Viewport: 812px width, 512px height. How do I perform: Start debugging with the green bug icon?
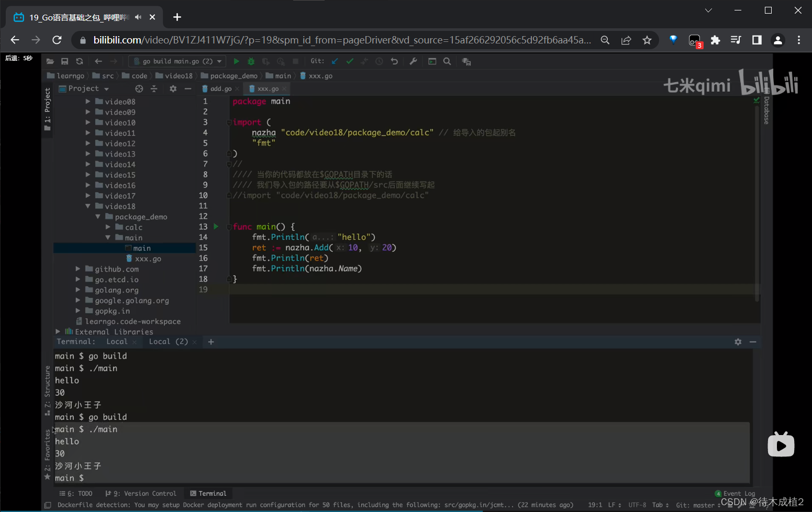(x=251, y=61)
